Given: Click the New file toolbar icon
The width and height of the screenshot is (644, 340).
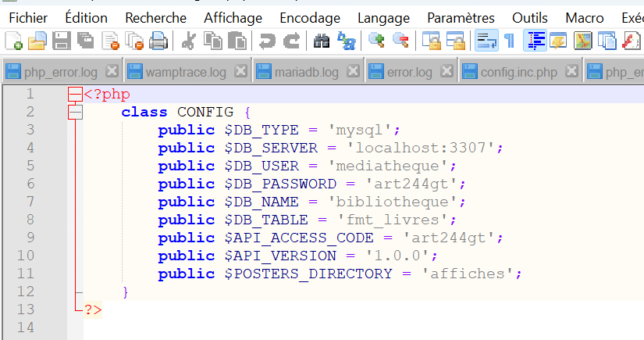Looking at the screenshot, I should [13, 41].
